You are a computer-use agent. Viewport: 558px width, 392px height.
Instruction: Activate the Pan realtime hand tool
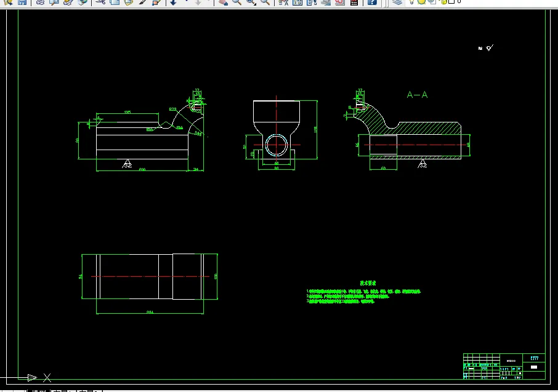223,2
